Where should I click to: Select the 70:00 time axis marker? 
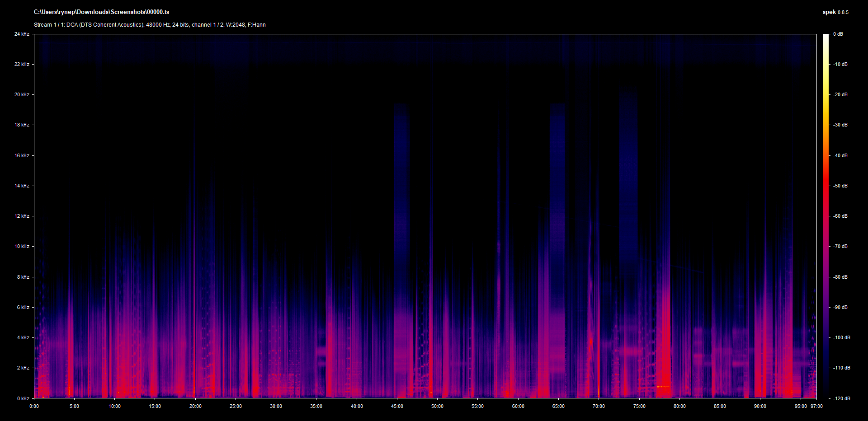599,406
